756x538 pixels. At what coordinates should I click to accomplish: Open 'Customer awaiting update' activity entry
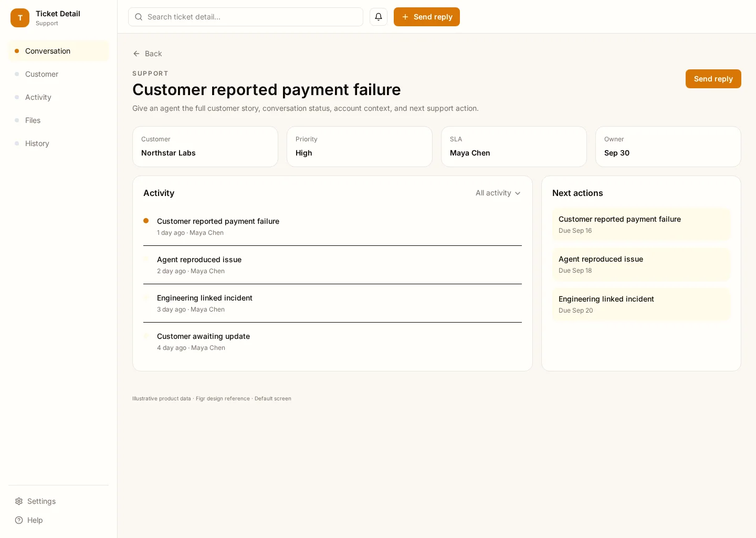[332, 342]
